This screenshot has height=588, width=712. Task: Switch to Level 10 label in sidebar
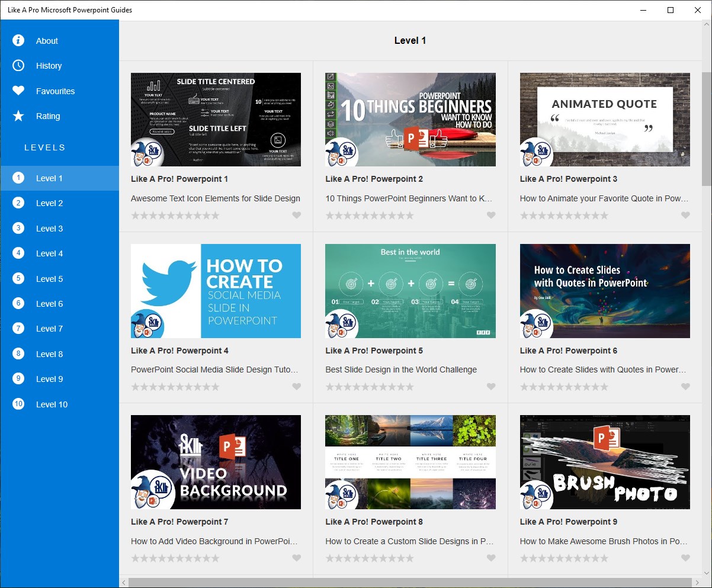tap(52, 404)
